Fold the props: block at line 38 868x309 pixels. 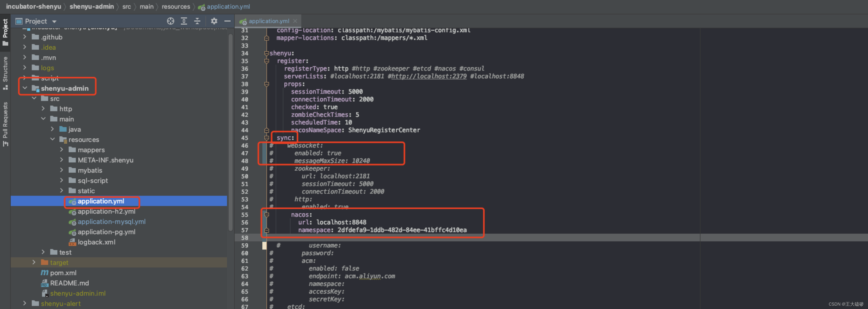pos(266,84)
